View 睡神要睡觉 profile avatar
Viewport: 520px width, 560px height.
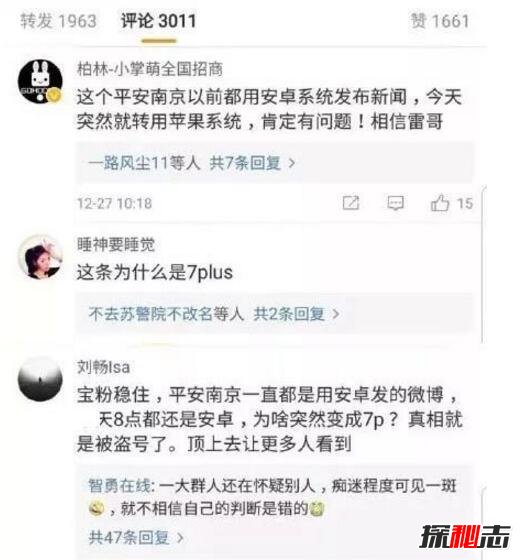click(x=40, y=257)
